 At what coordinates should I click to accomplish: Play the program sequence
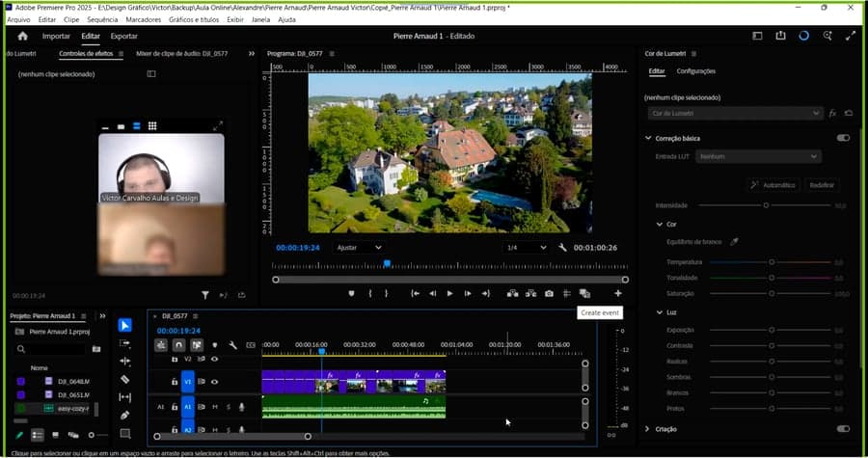(x=450, y=294)
